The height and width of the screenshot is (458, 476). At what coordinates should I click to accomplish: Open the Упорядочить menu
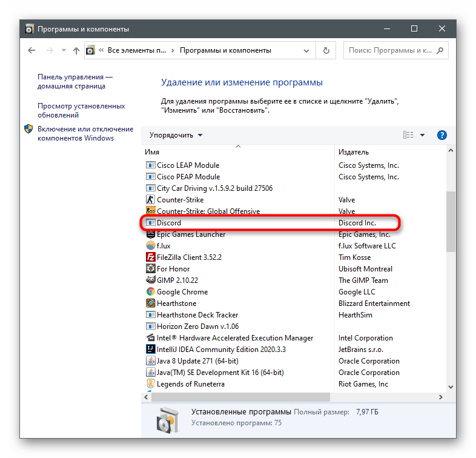click(176, 135)
